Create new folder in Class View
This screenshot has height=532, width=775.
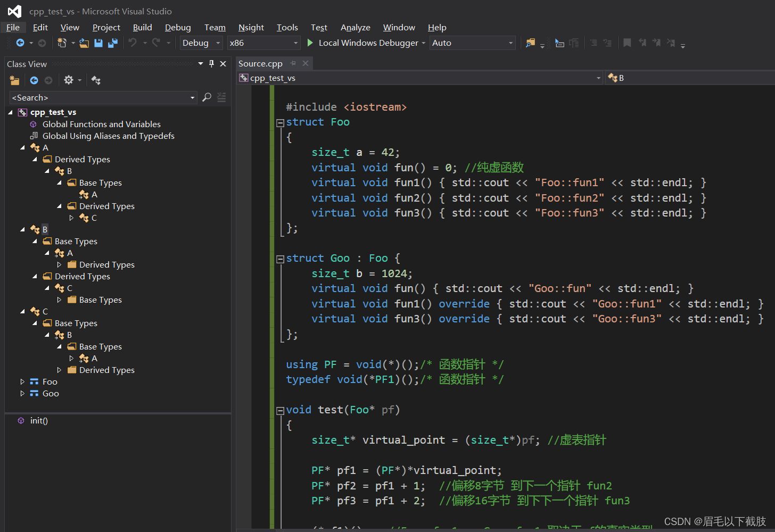coord(14,80)
